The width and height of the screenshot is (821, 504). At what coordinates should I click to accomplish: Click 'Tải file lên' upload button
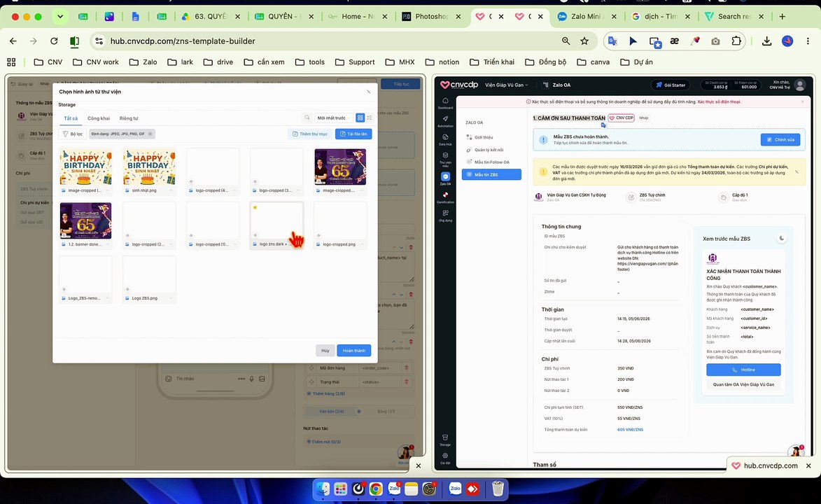point(353,134)
